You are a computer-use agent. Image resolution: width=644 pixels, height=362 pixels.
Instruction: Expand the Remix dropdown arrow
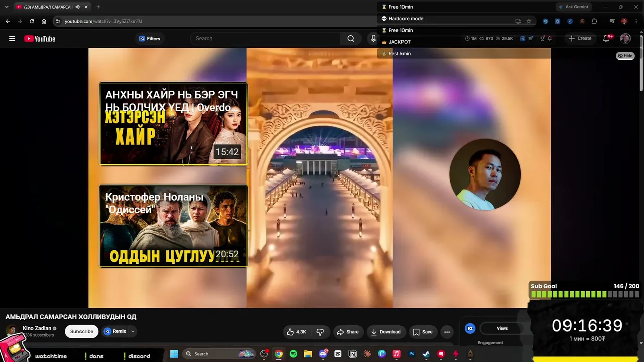coord(133,332)
